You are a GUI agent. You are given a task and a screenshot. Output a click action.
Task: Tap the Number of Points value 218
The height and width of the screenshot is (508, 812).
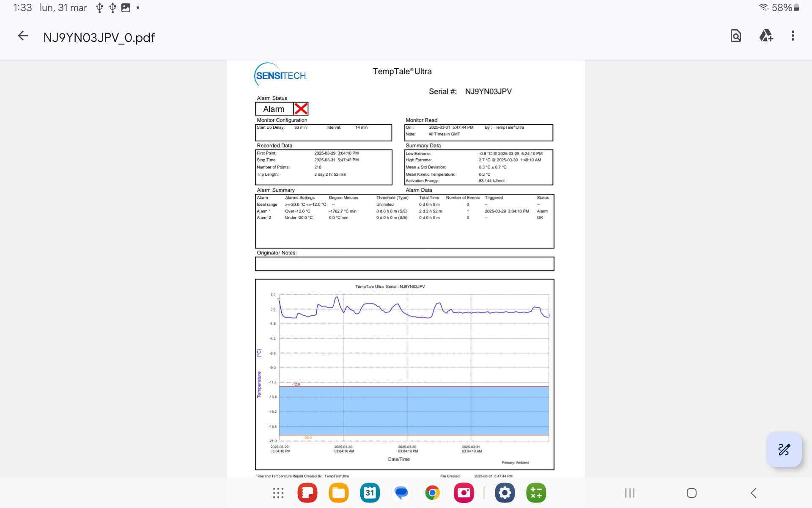318,167
